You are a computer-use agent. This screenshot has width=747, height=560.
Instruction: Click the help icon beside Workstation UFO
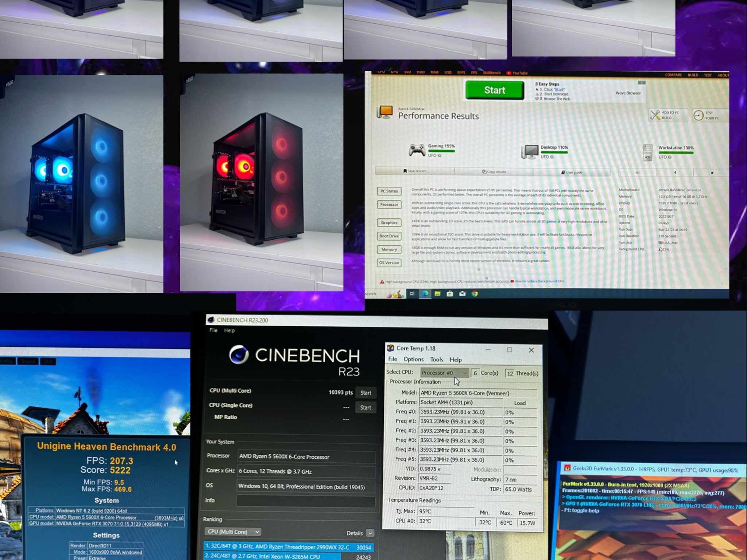point(670,157)
